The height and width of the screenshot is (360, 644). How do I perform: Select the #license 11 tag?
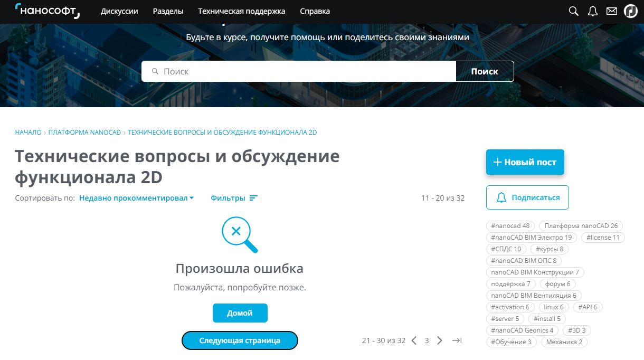[603, 238]
